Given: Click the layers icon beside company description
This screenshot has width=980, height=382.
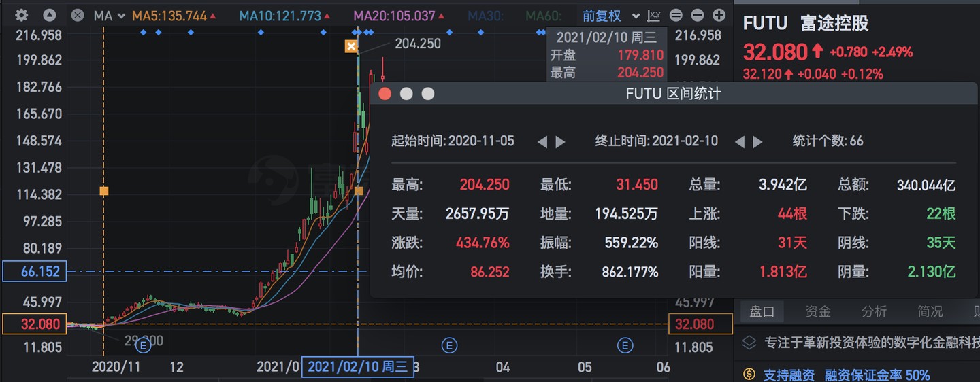Looking at the screenshot, I should click(749, 342).
